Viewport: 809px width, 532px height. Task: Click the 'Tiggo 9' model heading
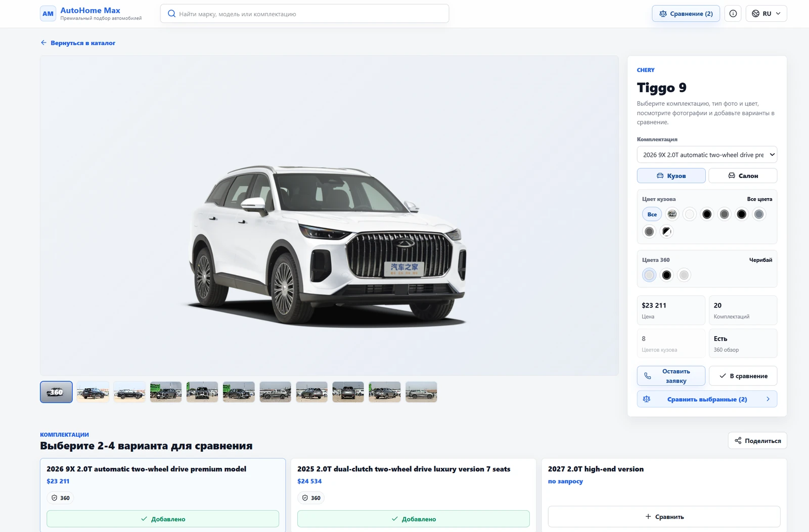point(661,87)
